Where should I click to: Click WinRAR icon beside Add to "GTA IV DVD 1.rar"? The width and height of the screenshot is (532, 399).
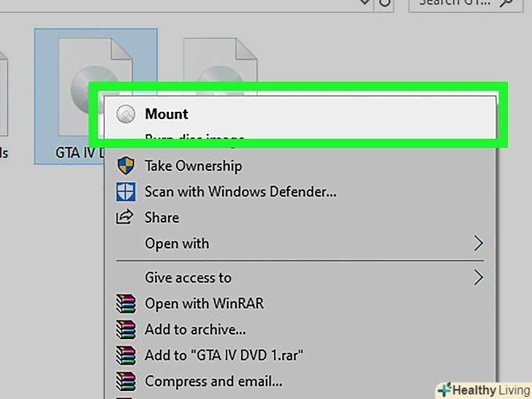click(x=126, y=355)
